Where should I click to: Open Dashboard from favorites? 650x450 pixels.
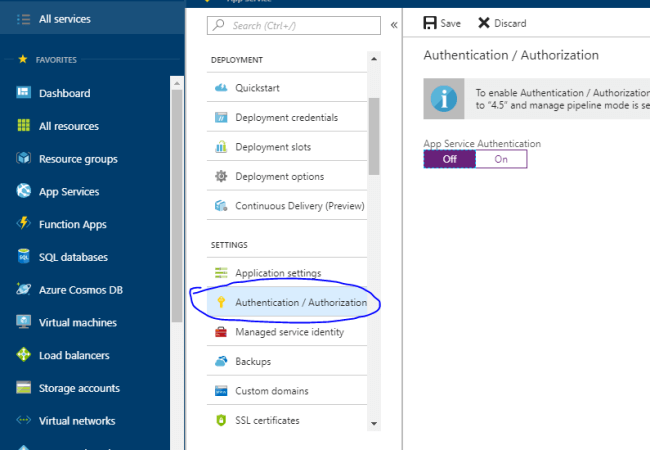pyautogui.click(x=64, y=93)
